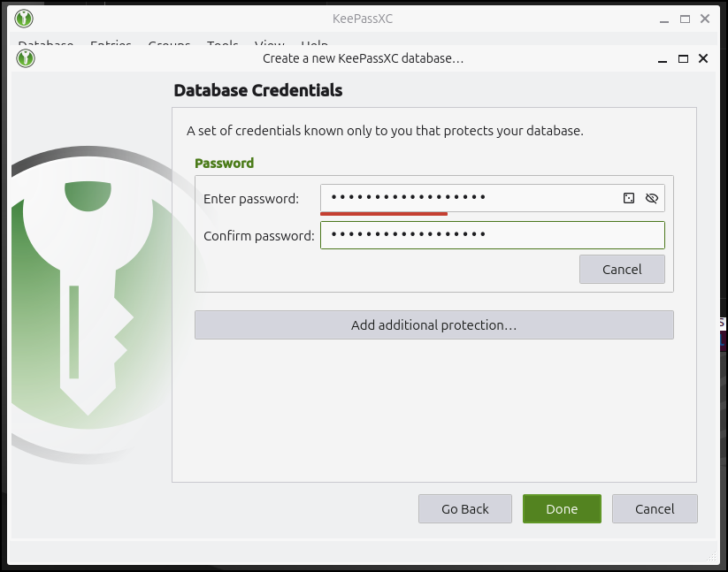Click the red password strength meter
Viewport: 728px width, 572px height.
[383, 214]
